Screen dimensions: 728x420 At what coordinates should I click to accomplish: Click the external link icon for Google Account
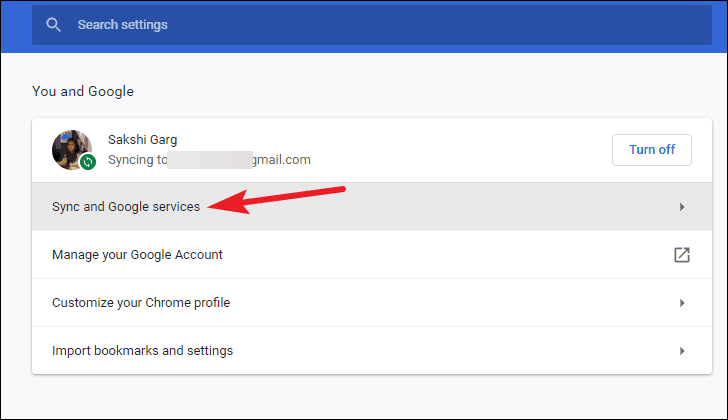pos(682,255)
